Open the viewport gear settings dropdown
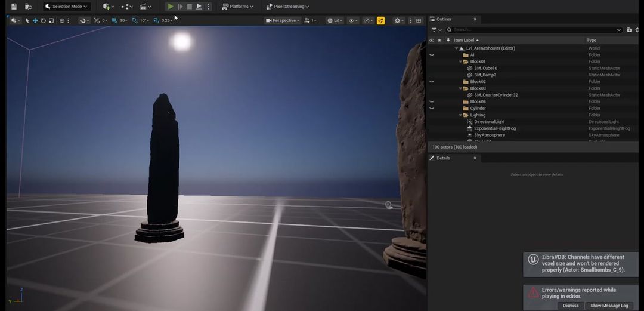This screenshot has width=644, height=311. (399, 20)
